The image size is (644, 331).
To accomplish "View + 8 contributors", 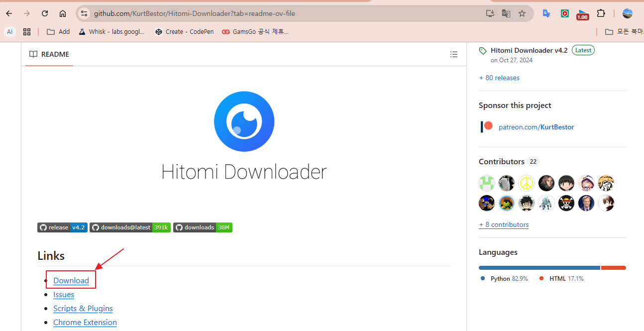I will (504, 224).
